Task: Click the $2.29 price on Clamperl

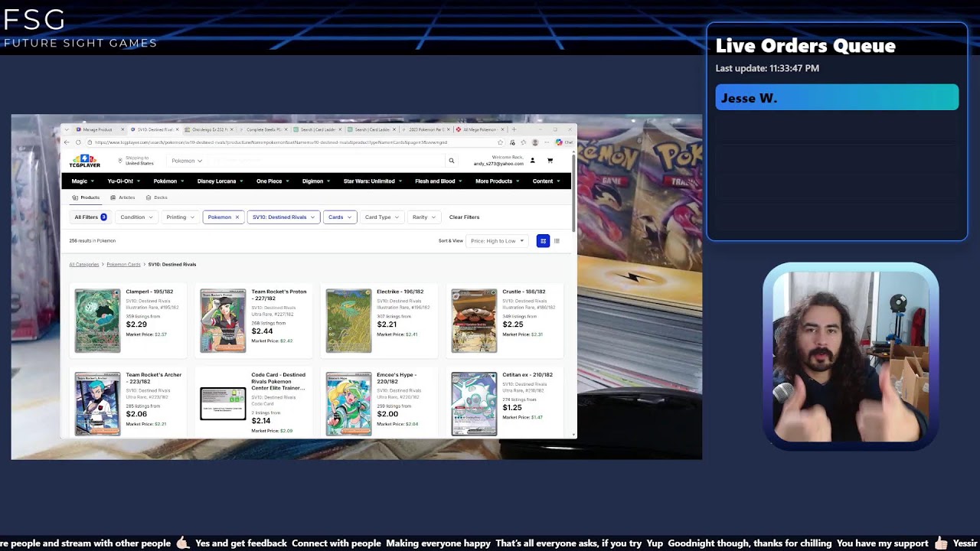Action: pos(136,324)
